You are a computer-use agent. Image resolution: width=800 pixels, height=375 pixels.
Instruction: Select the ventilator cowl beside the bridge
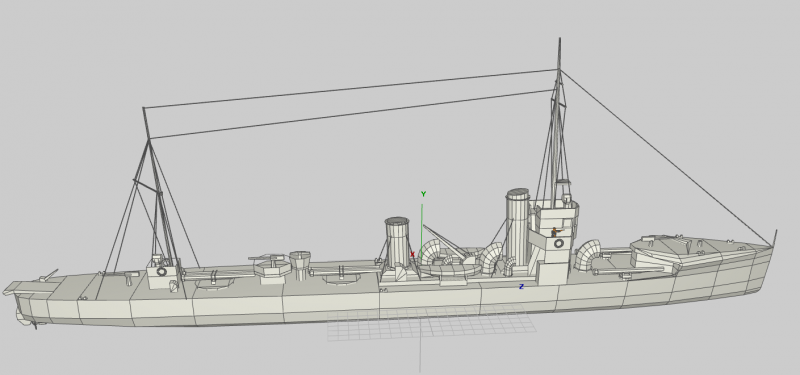click(588, 255)
